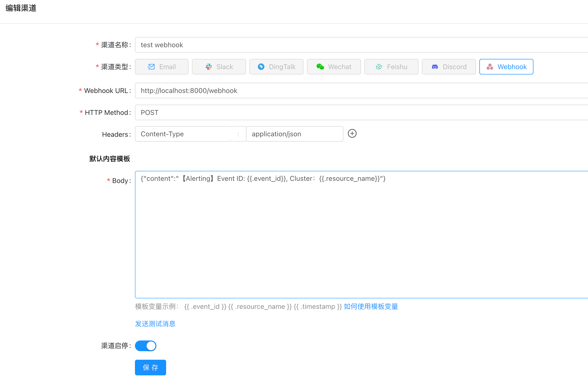
Task: Edit the Webhook URL field
Action: pos(361,91)
